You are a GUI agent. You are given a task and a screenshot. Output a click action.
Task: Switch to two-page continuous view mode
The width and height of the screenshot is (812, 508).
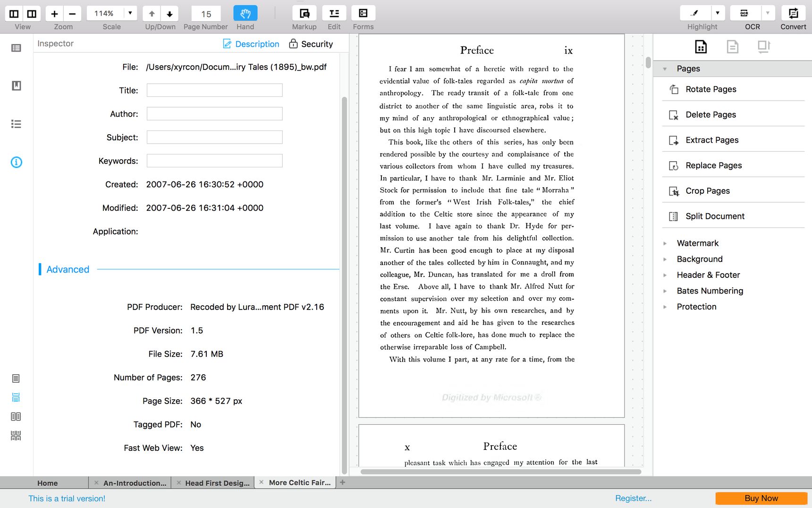point(16,435)
